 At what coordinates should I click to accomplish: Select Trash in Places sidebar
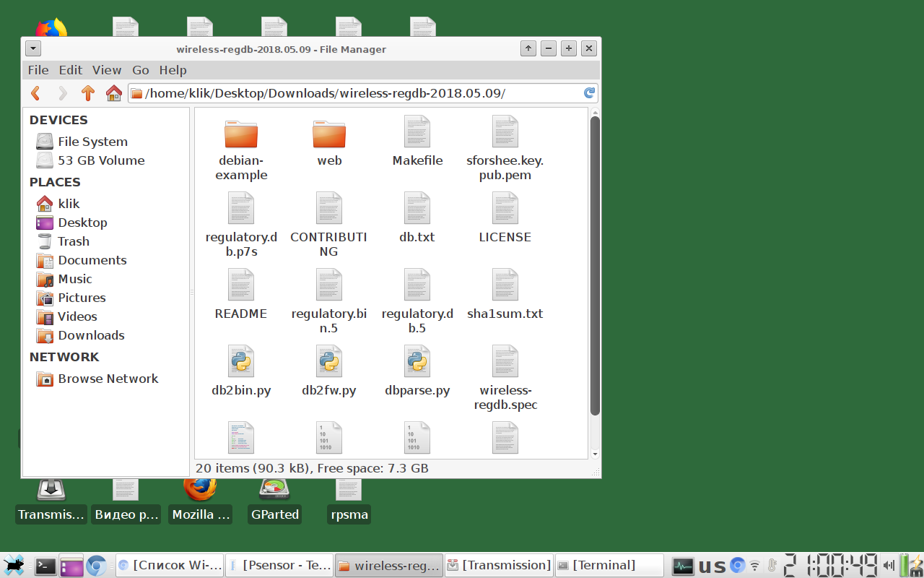[73, 241]
